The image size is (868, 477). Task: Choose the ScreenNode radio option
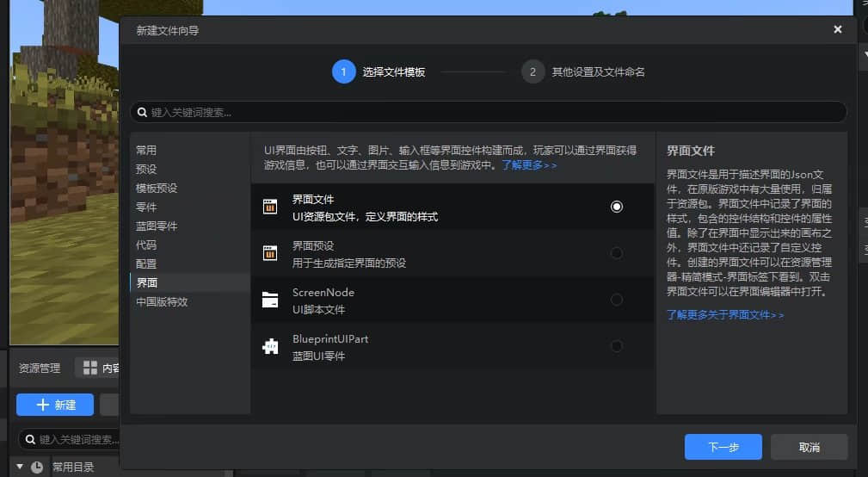[x=616, y=300]
